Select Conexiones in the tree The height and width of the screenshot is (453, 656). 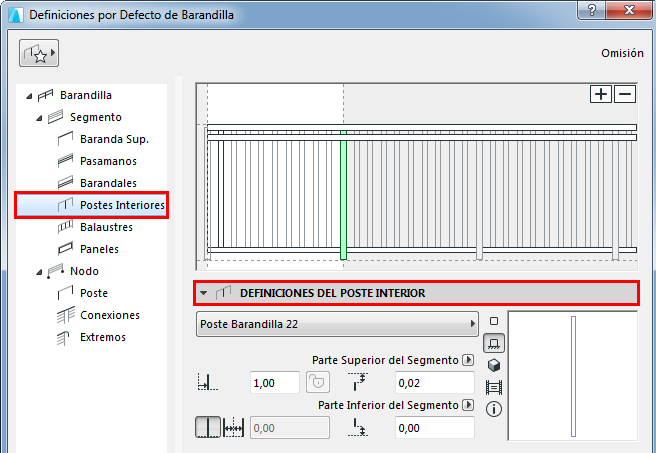click(110, 315)
